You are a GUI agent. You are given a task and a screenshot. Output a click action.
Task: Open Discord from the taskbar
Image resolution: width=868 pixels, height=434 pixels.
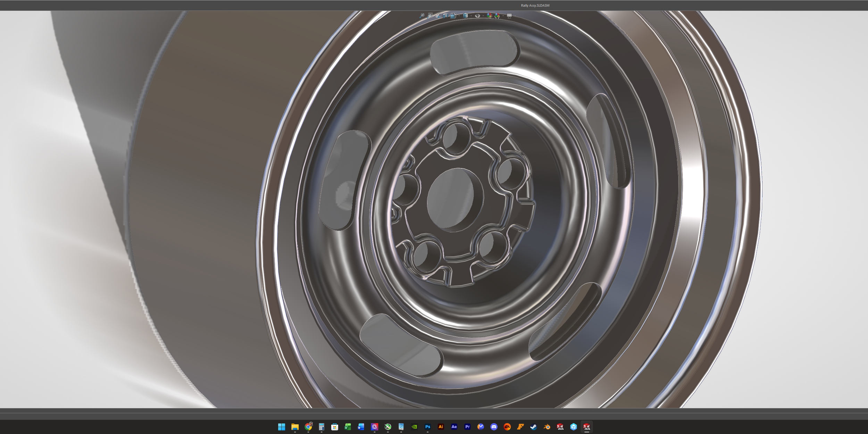[494, 427]
